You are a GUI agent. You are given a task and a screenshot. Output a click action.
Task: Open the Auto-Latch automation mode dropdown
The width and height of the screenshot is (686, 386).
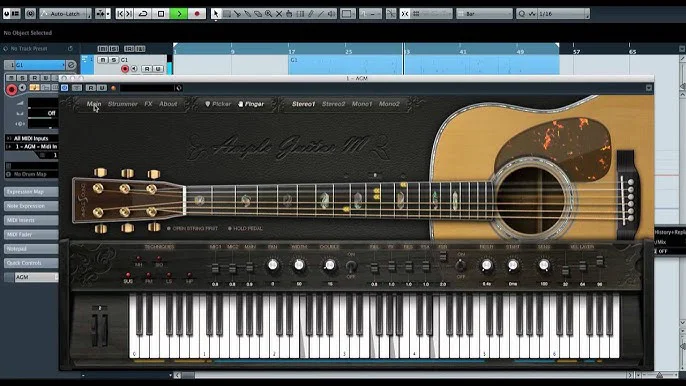tap(66, 14)
